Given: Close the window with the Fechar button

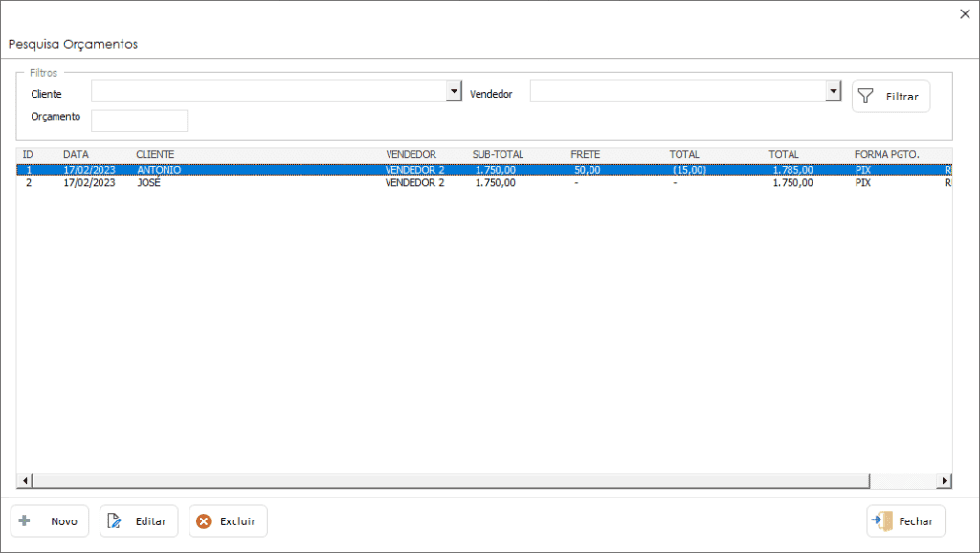Looking at the screenshot, I should 904,520.
